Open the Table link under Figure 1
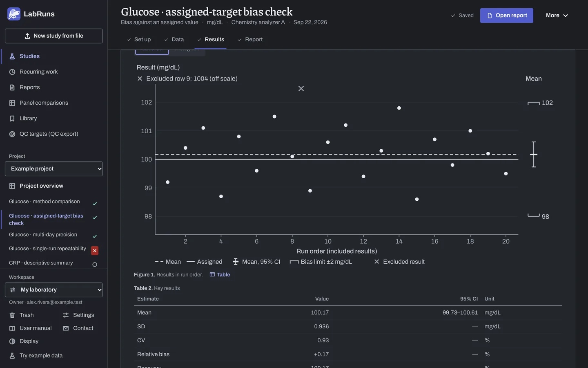Viewport: 588px width, 368px height. [x=220, y=275]
